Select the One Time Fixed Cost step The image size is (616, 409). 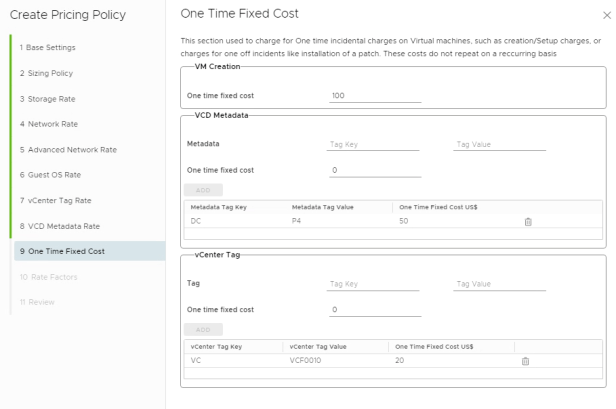tap(62, 251)
